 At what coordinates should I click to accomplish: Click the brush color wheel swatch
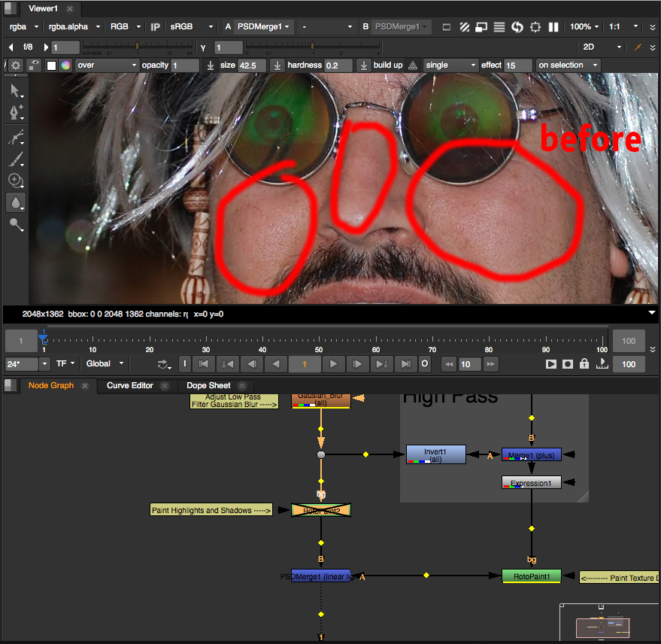pos(65,65)
